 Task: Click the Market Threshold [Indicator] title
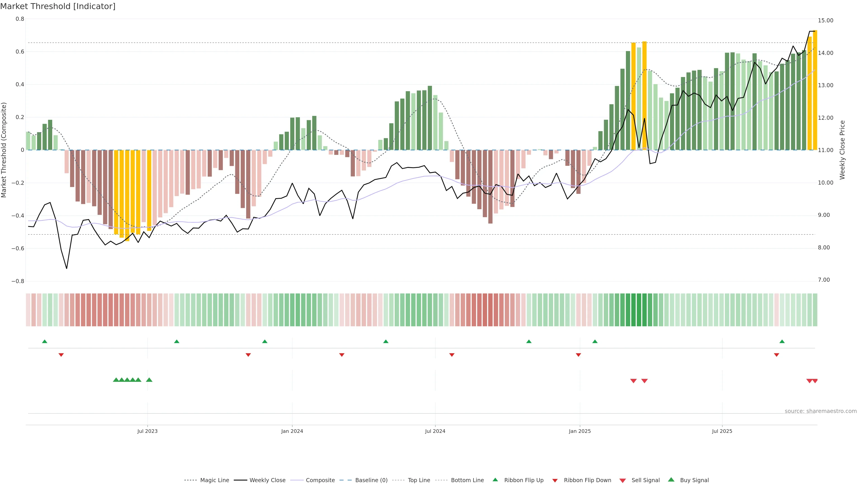coord(58,6)
